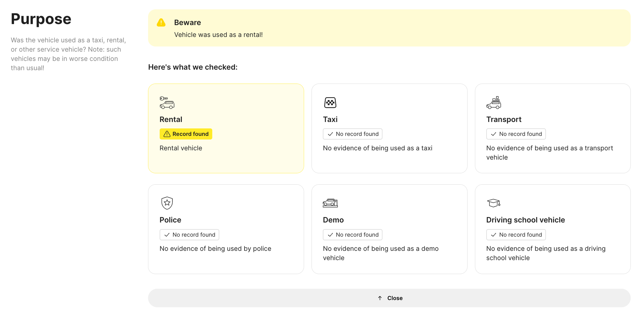The width and height of the screenshot is (644, 318).
Task: Click Demo's No record found badge
Action: [x=352, y=235]
